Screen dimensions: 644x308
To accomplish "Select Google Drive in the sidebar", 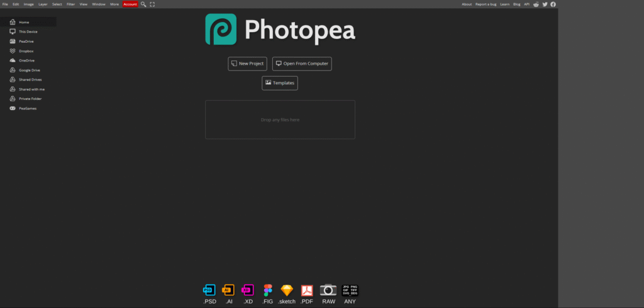I will click(29, 70).
